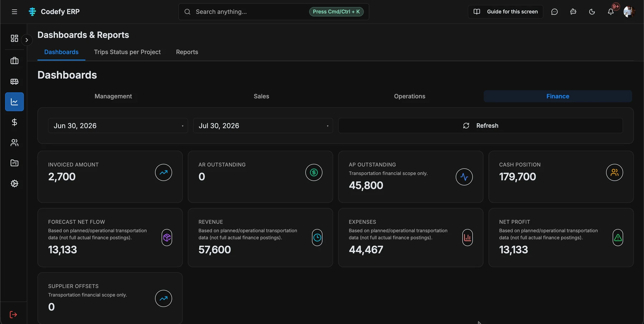Switch to the Reports tab
644x324 pixels.
[x=187, y=52]
